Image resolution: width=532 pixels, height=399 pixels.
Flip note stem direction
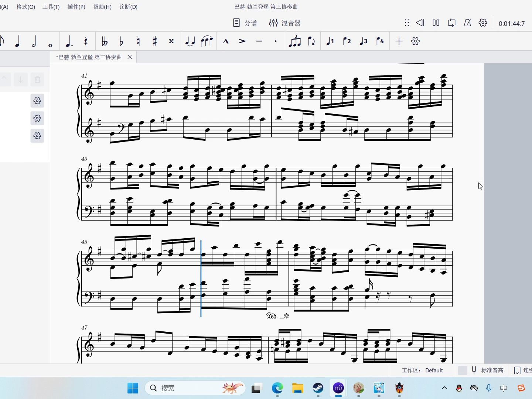click(311, 41)
